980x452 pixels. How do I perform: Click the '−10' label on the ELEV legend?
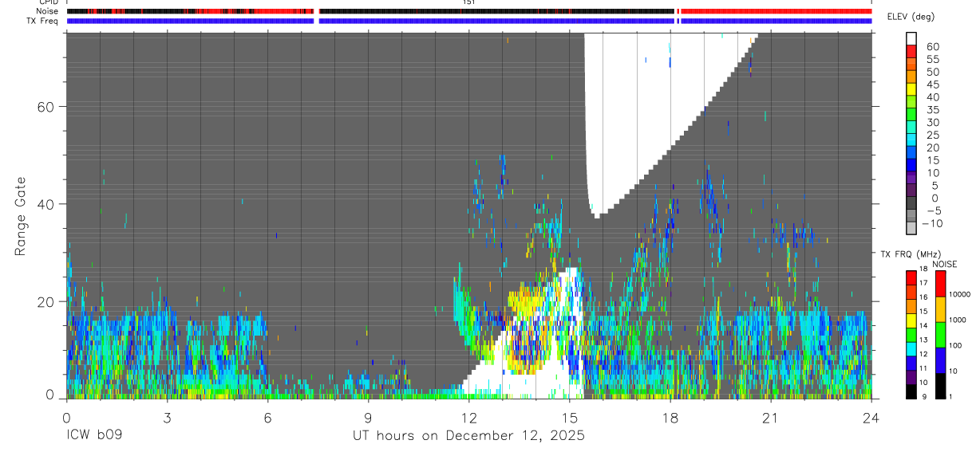click(x=931, y=224)
